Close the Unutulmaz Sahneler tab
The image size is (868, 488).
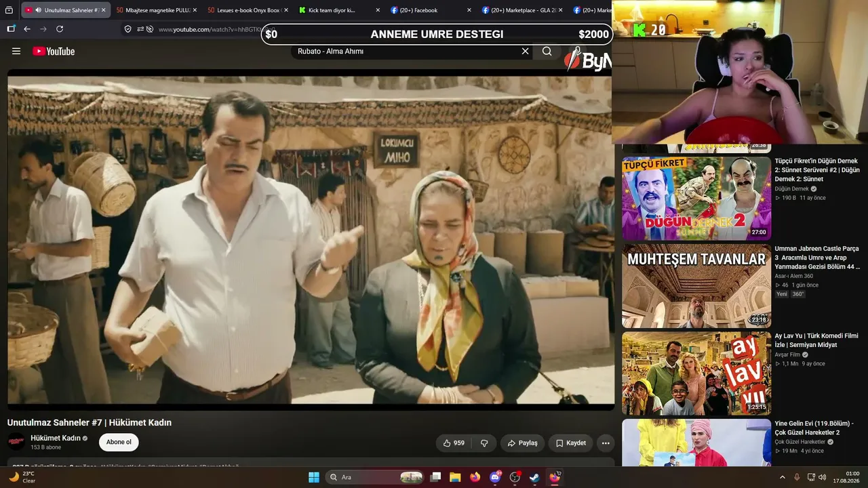click(104, 10)
